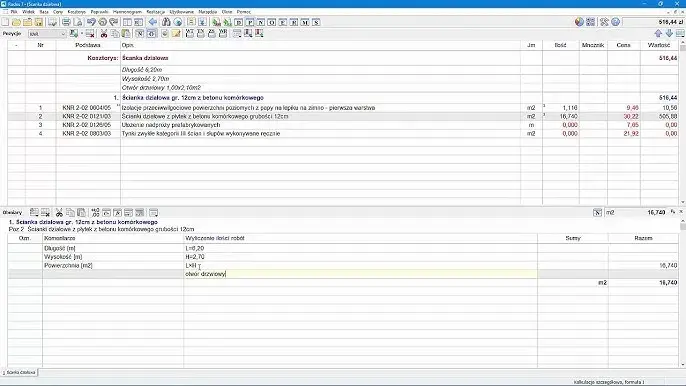The height and width of the screenshot is (386, 686).
Task: Open the Kosztorys menu
Action: [x=77, y=12]
